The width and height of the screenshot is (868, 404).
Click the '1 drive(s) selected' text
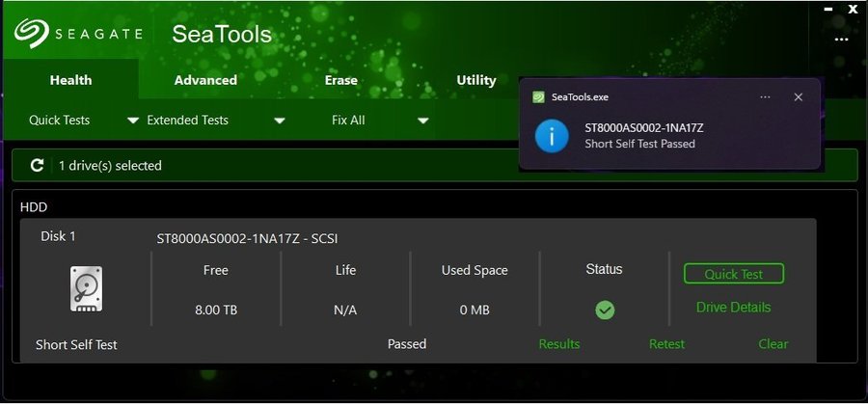pos(110,166)
